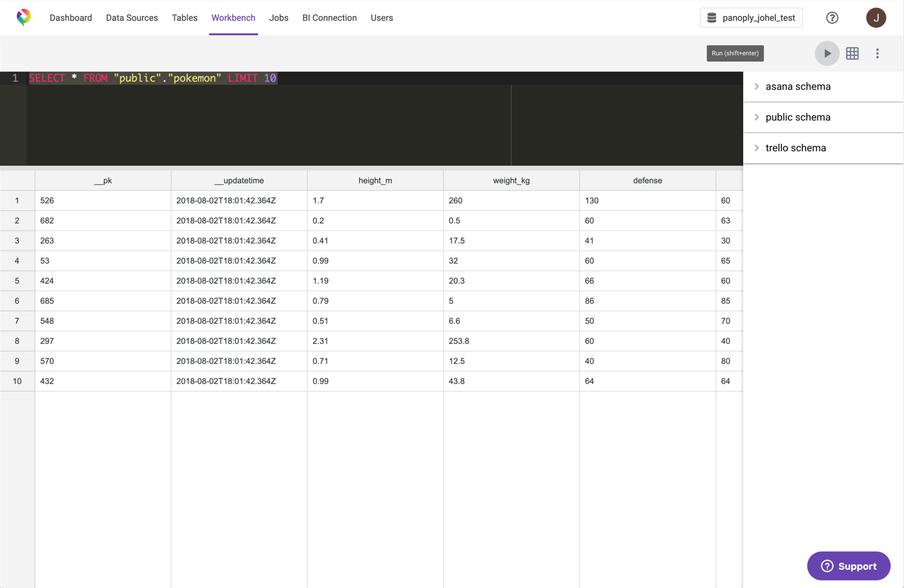
Task: Run the SQL query with play button
Action: coord(827,53)
